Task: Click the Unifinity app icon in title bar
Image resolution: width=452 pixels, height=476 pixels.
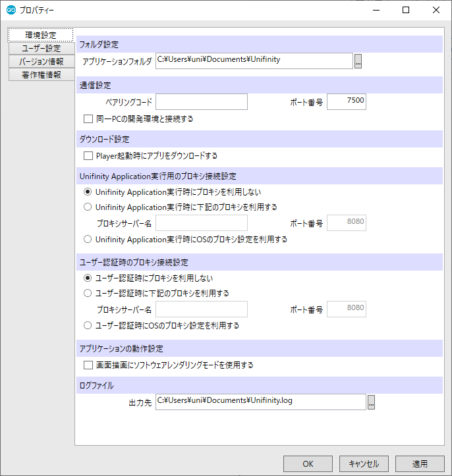Action: click(x=11, y=10)
